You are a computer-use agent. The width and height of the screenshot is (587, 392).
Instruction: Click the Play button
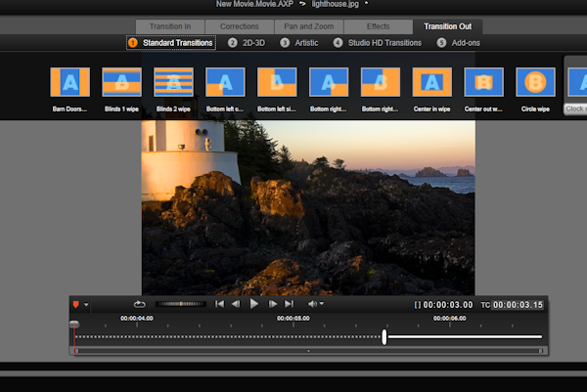(x=254, y=304)
